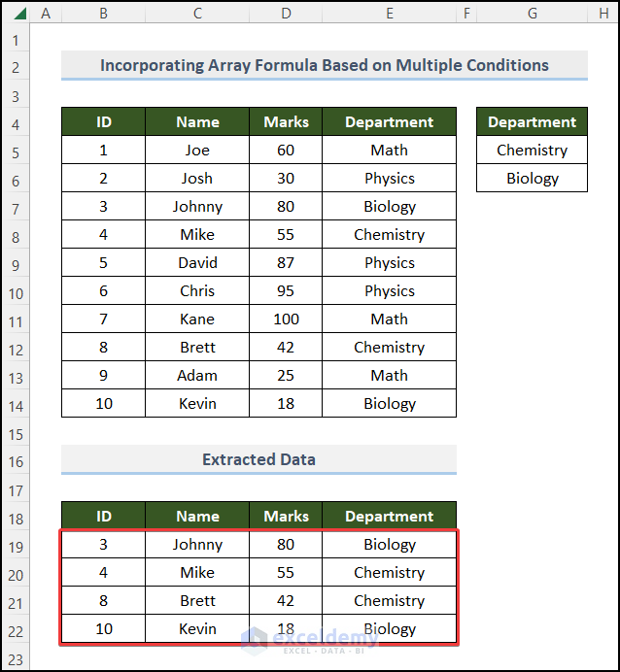The image size is (620, 672).
Task: Click the Department header in column G
Action: (x=532, y=122)
